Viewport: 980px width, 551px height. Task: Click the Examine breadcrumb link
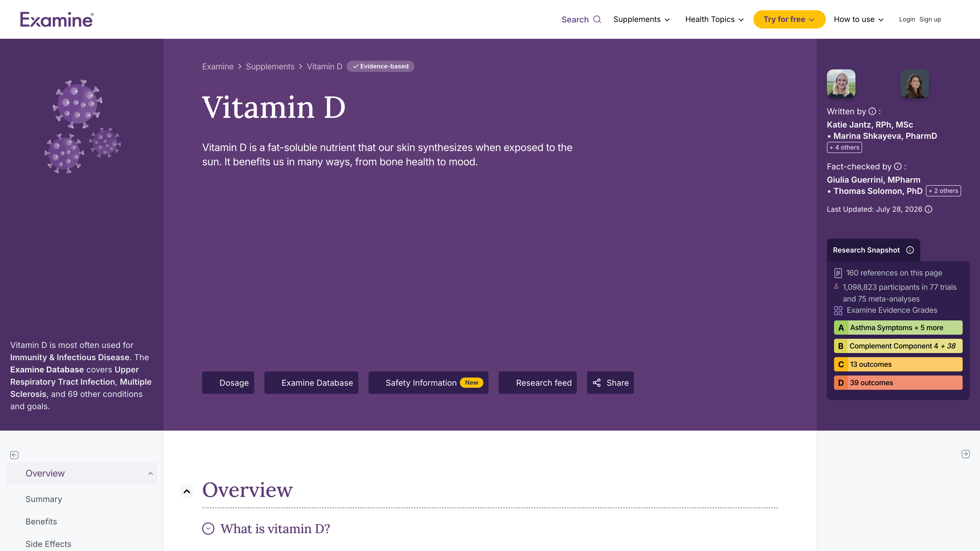pos(218,67)
